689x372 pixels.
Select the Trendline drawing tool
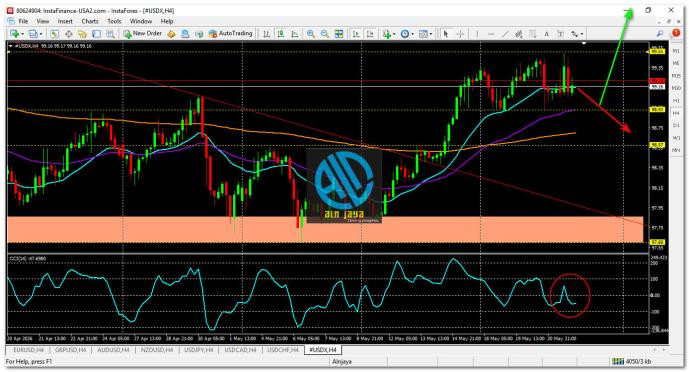505,34
